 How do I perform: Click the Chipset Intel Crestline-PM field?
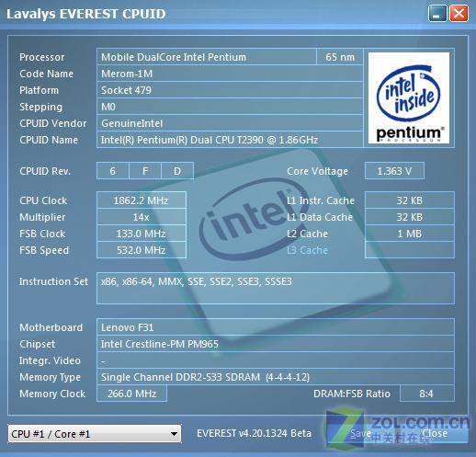pos(276,344)
